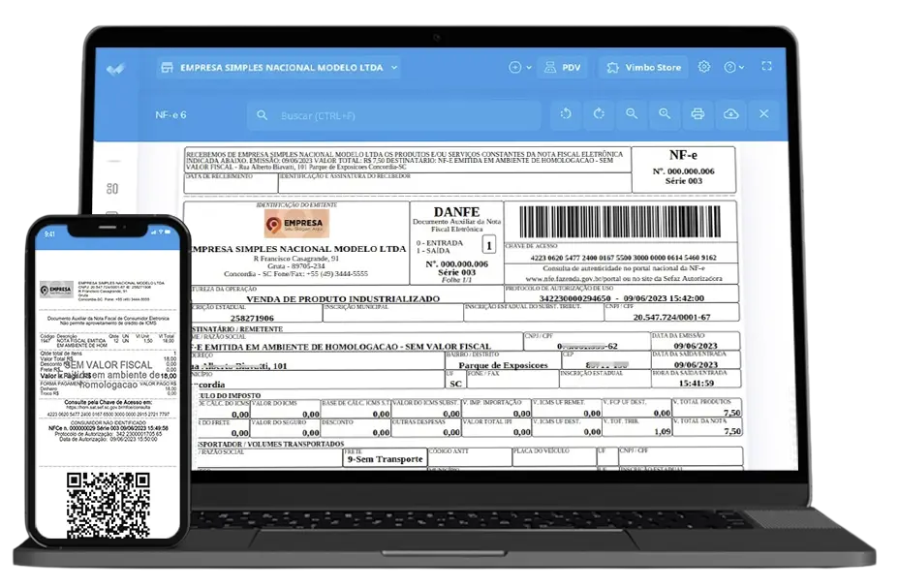Screen dimensions: 899x588
Task: Rotate the document counterclockwise
Action: tap(566, 114)
